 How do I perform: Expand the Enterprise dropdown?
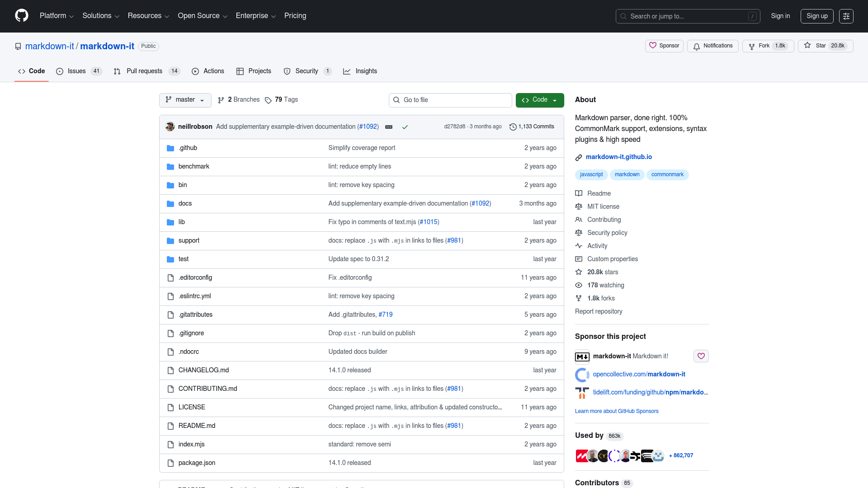256,16
